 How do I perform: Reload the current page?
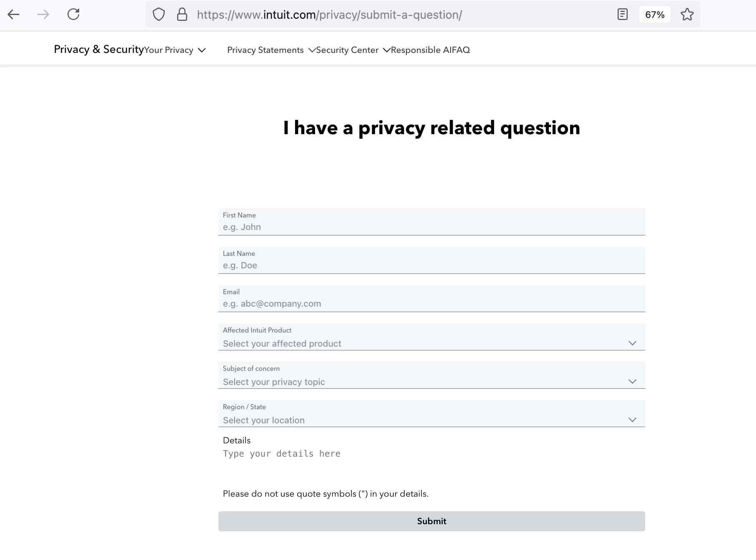click(x=73, y=15)
